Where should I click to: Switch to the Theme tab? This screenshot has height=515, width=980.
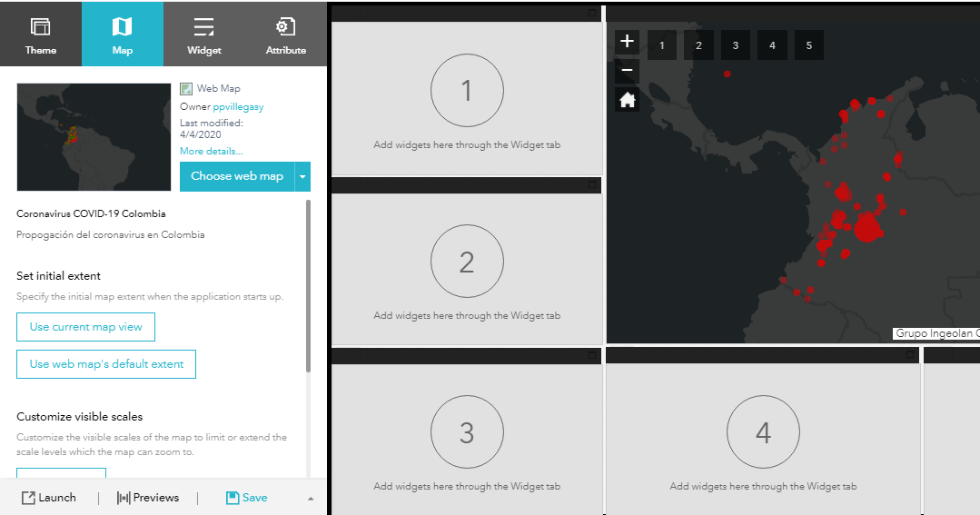coord(41,34)
